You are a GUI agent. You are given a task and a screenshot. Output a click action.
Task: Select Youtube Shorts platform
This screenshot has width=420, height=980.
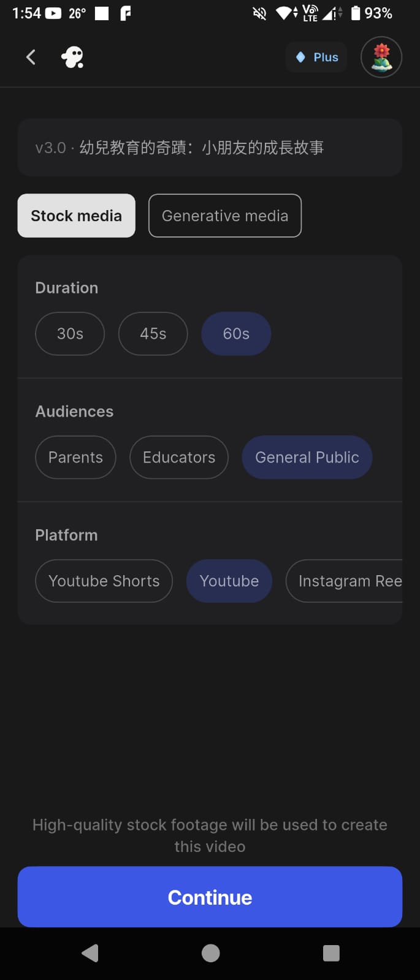coord(104,581)
